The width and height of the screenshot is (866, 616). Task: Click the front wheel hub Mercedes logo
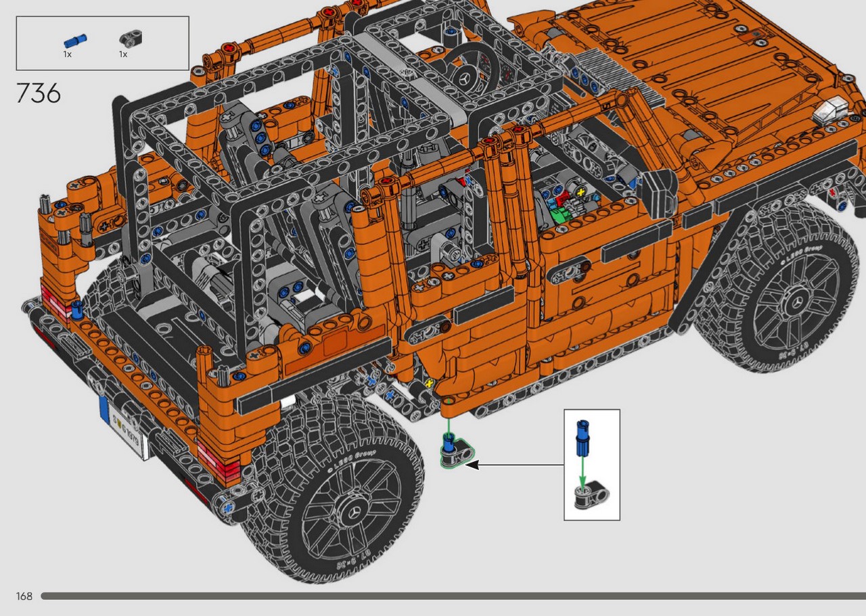click(796, 302)
